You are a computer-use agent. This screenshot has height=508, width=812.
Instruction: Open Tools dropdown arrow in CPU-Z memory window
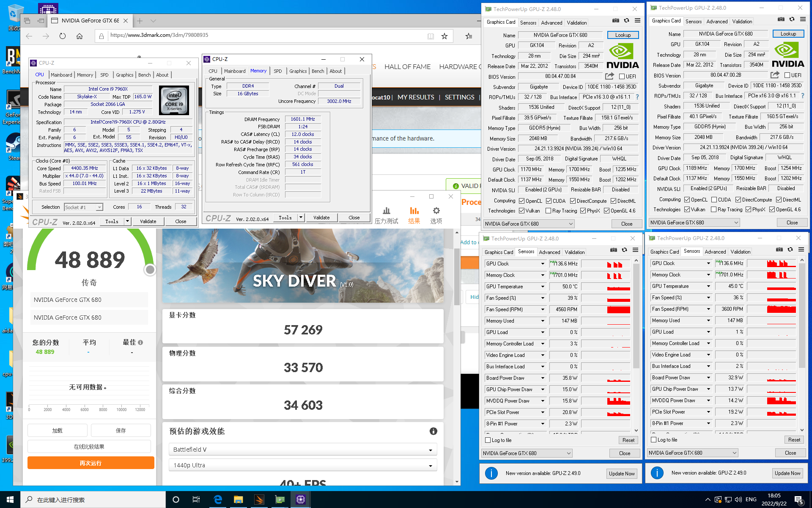(301, 218)
